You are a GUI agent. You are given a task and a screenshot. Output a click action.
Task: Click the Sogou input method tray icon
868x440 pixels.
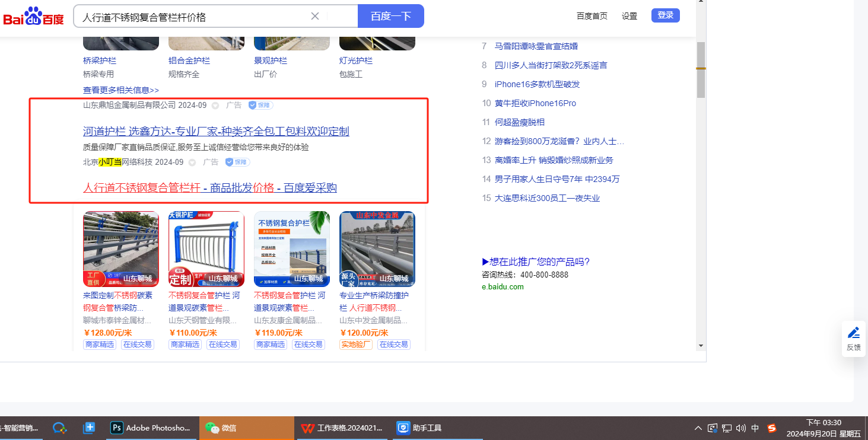click(772, 428)
